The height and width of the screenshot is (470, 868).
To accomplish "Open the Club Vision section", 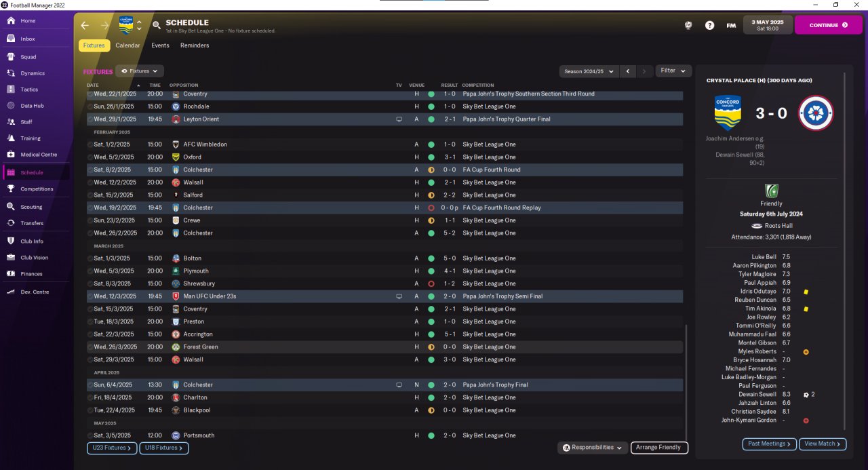I will coord(35,258).
